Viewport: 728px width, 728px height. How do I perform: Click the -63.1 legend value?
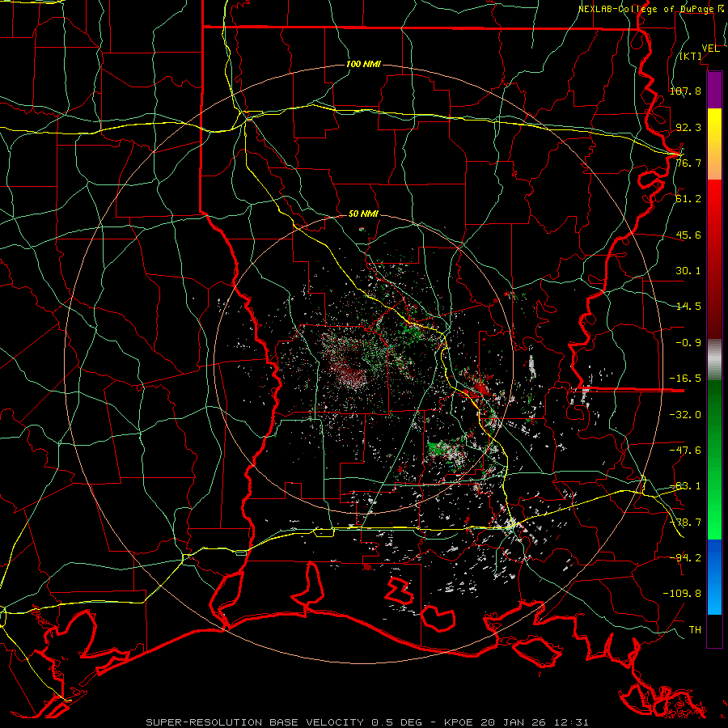(x=685, y=486)
